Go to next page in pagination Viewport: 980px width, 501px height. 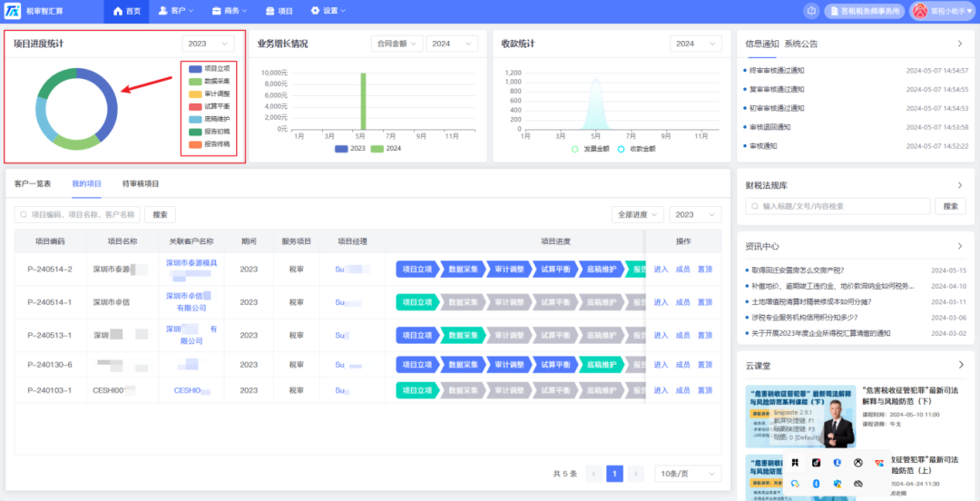(x=635, y=474)
